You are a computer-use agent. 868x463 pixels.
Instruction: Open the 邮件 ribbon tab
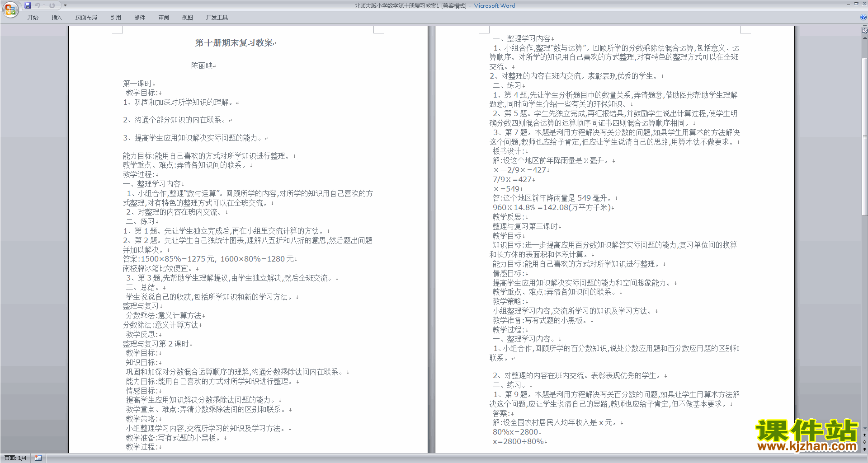click(x=140, y=17)
